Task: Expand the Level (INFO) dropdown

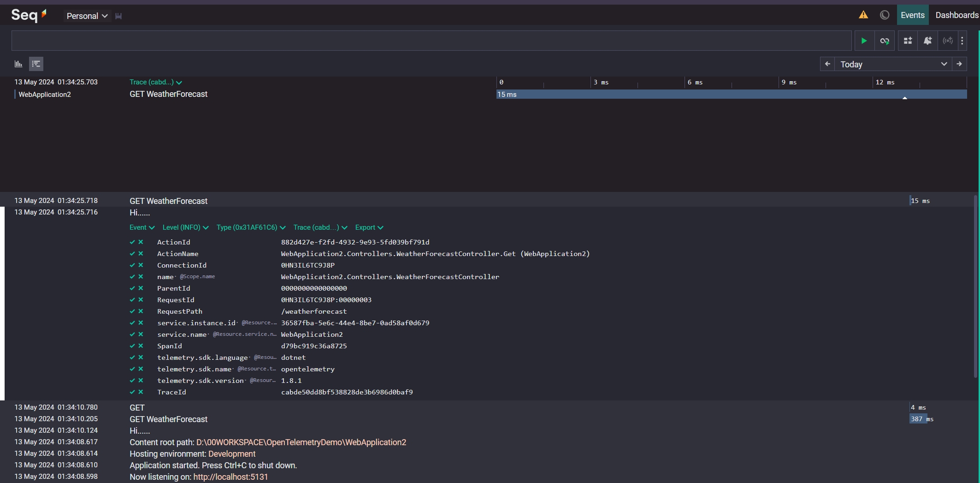Action: (185, 227)
